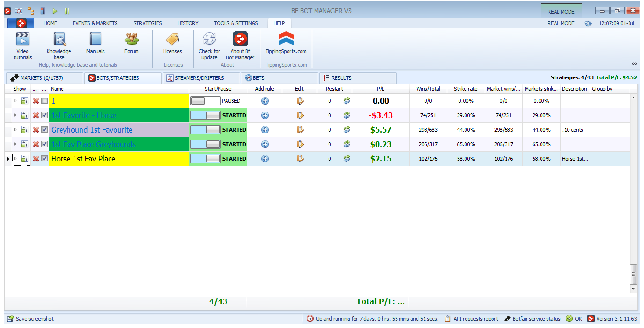Pause the Greyhound 1st Favourite switch
Viewport: 644px width, 328px height.
[x=206, y=130]
